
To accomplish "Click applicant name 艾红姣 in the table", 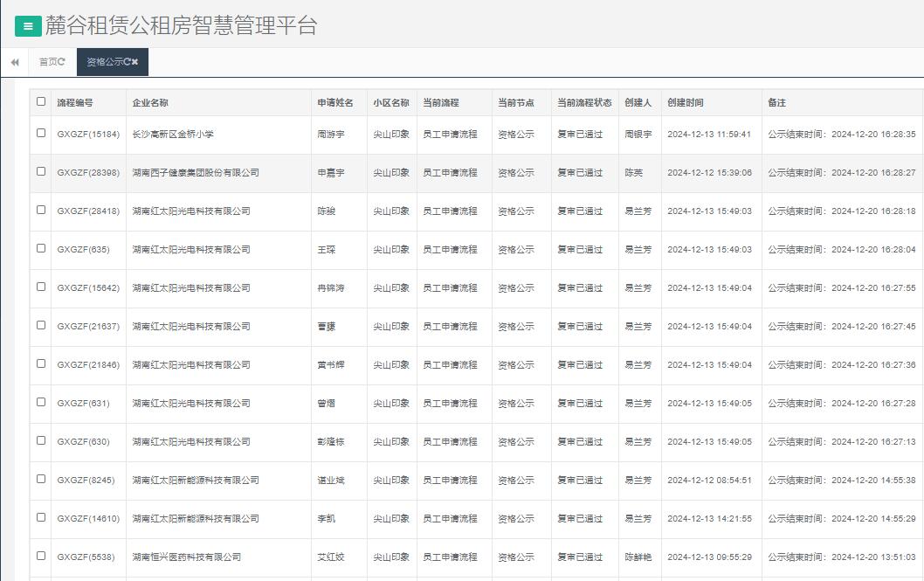I will [x=331, y=557].
